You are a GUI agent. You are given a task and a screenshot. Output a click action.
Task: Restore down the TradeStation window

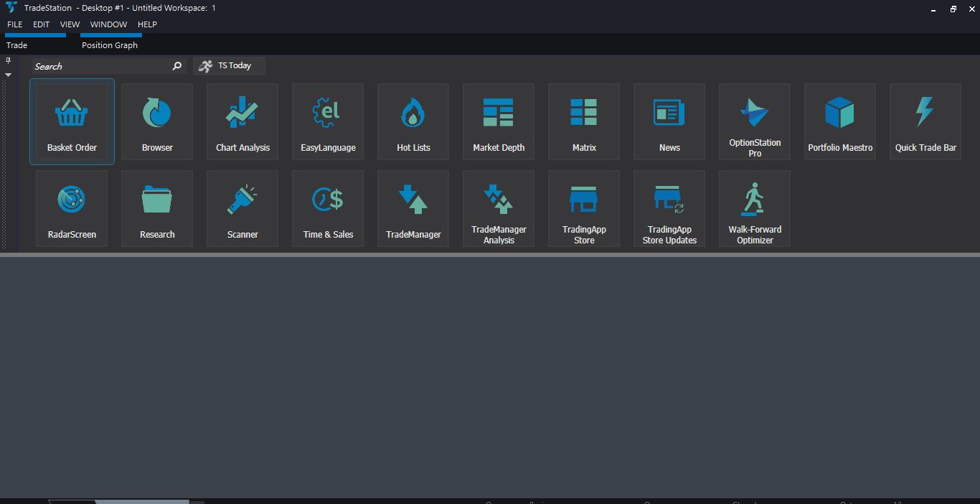point(953,9)
